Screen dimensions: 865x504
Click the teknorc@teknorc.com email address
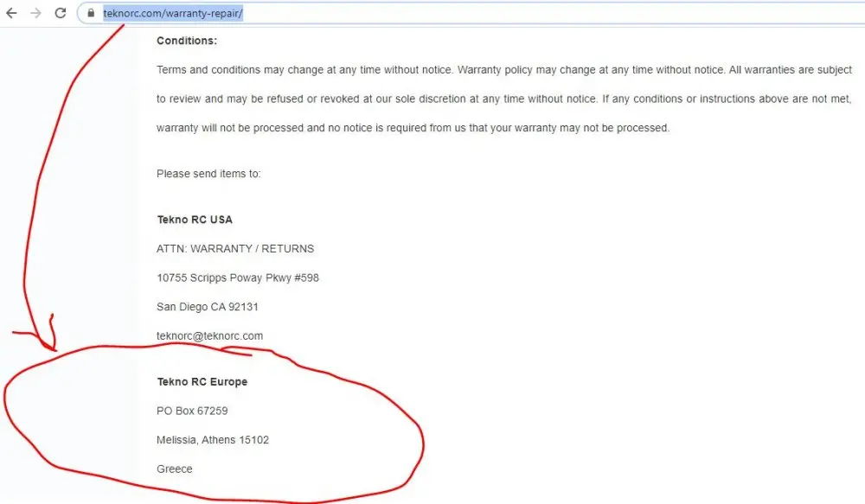click(x=209, y=335)
